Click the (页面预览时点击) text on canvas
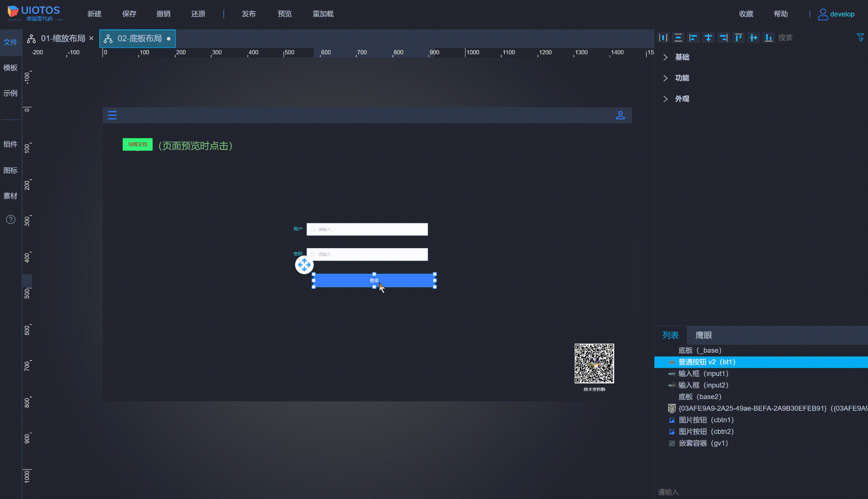This screenshot has width=868, height=499. click(x=196, y=146)
